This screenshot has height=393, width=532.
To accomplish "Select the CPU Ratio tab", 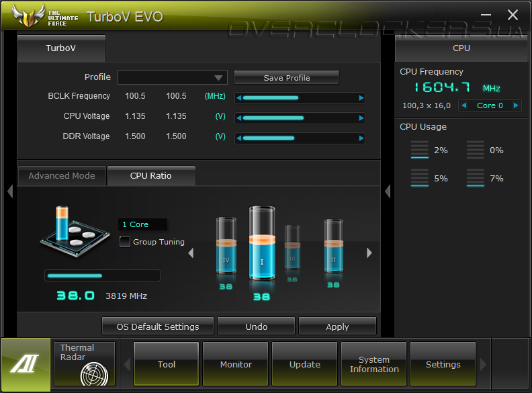I will click(151, 176).
